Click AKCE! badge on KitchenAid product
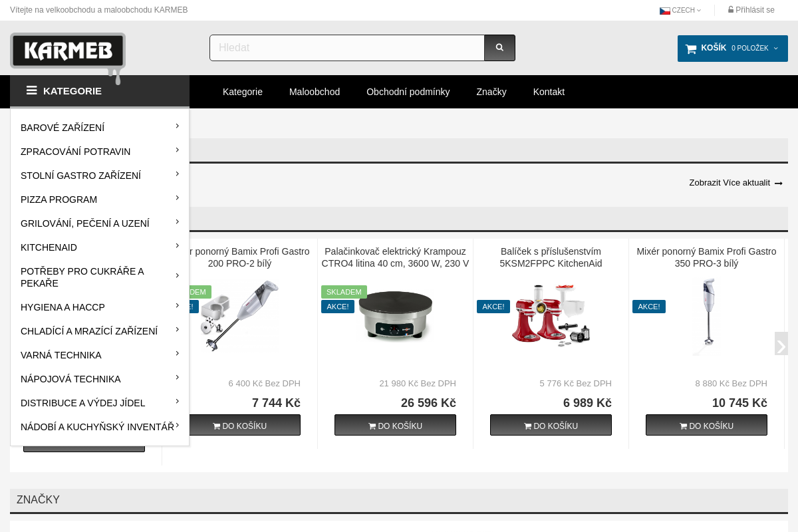The width and height of the screenshot is (798, 532). [493, 307]
